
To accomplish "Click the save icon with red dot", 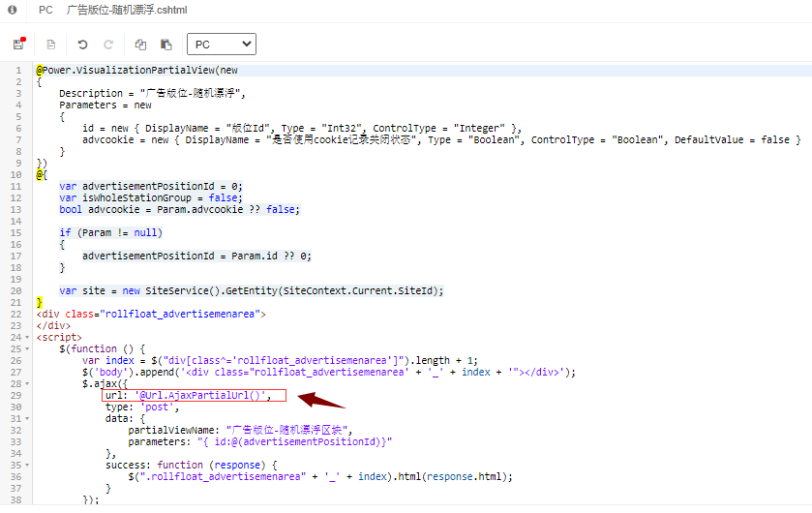I will 18,45.
